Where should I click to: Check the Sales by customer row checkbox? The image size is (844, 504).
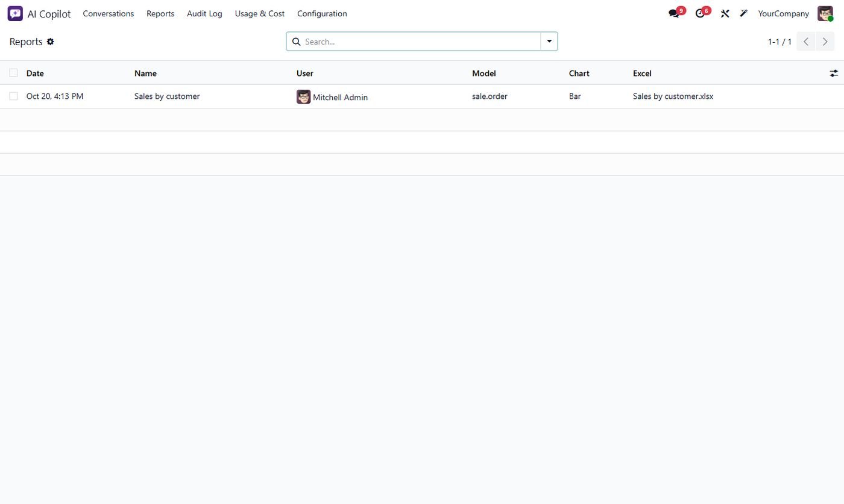click(13, 96)
